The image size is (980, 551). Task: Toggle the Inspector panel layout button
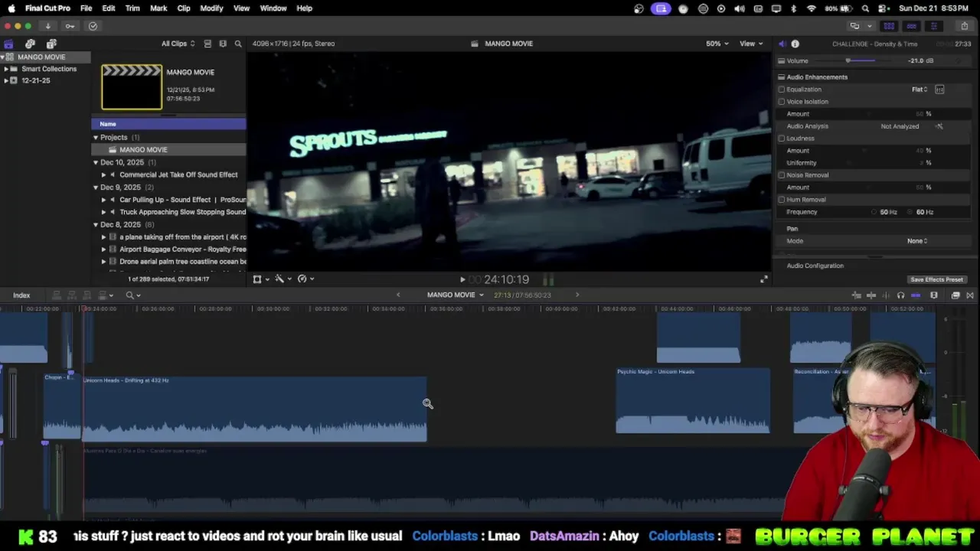click(x=933, y=26)
